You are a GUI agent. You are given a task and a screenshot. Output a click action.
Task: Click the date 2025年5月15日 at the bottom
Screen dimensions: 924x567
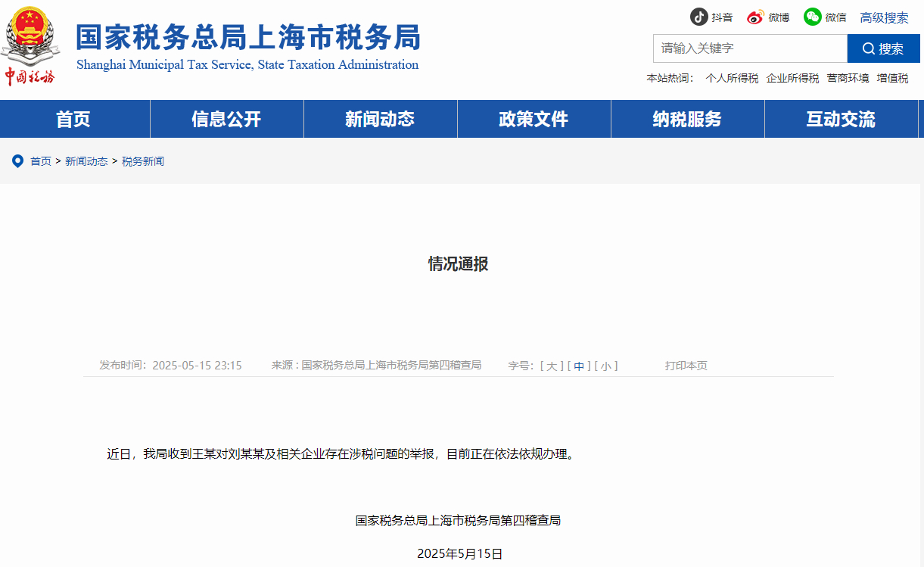tap(460, 553)
